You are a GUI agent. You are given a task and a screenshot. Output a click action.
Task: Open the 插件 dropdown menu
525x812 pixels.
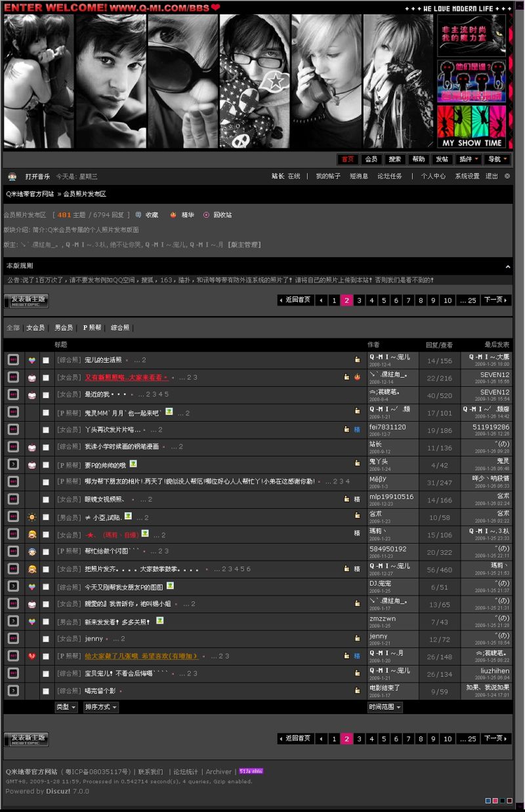[469, 159]
